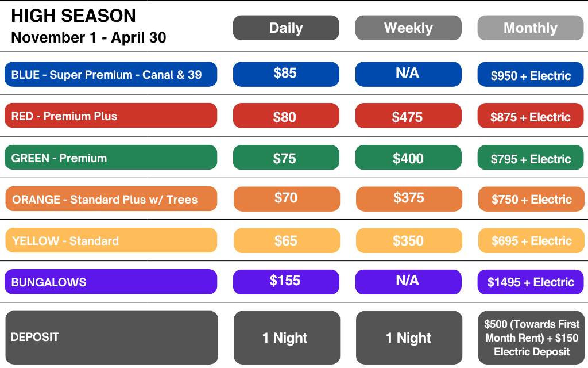This screenshot has width=588, height=368.
Task: Select the $1495 + Electric bungalow rate
Action: (x=531, y=282)
